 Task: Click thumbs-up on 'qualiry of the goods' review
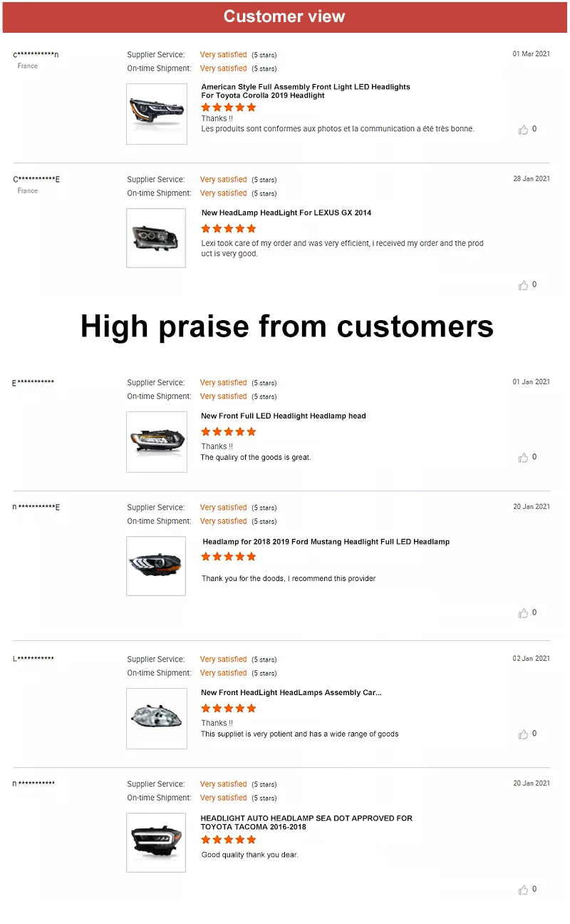tap(524, 458)
